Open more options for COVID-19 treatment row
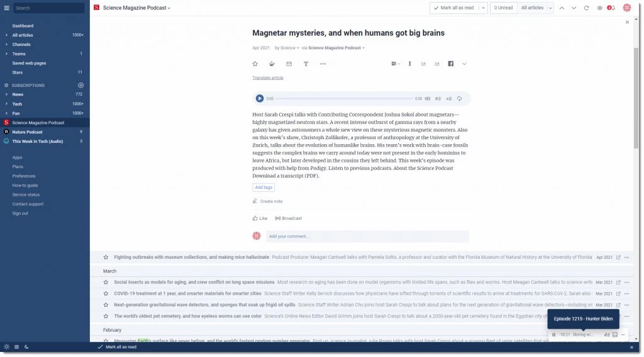 (x=627, y=294)
